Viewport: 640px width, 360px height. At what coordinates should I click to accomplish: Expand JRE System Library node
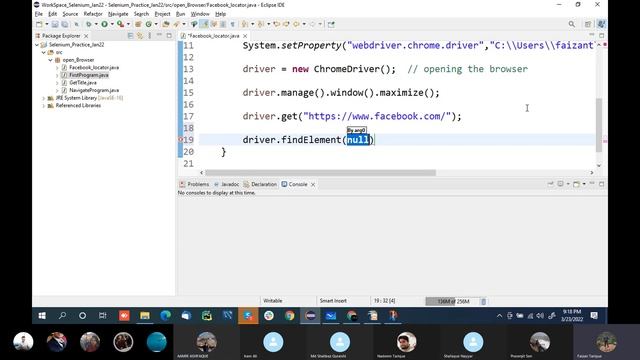tap(44, 98)
